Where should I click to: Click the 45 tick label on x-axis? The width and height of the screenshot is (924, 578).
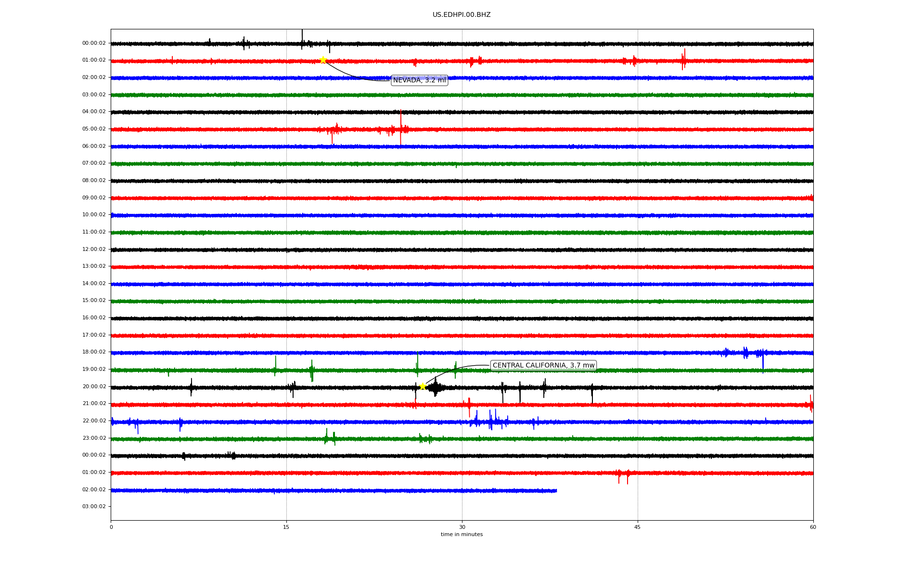pos(638,527)
